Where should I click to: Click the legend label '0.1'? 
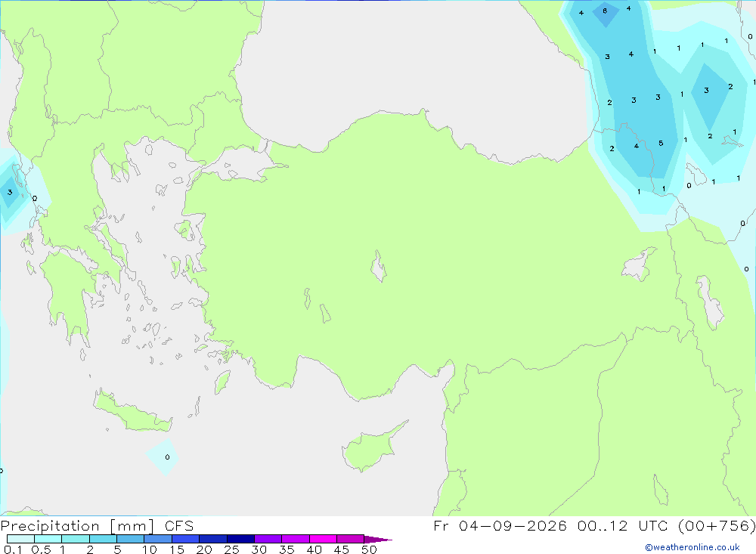[13, 549]
